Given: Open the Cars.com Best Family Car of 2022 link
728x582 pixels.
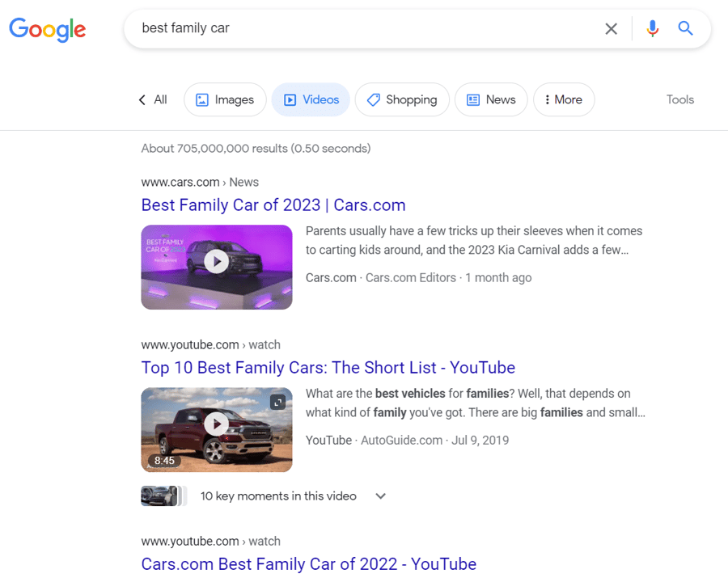Looking at the screenshot, I should point(308,563).
